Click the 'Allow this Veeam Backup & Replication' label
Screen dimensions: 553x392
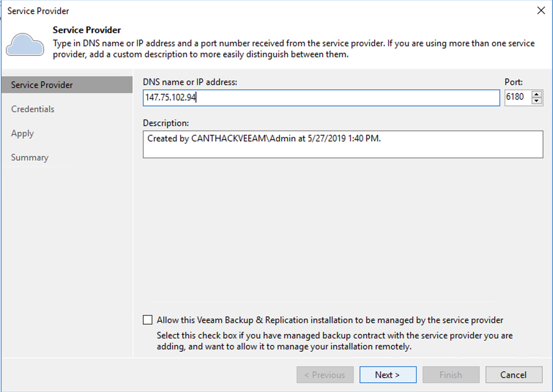pyautogui.click(x=330, y=320)
